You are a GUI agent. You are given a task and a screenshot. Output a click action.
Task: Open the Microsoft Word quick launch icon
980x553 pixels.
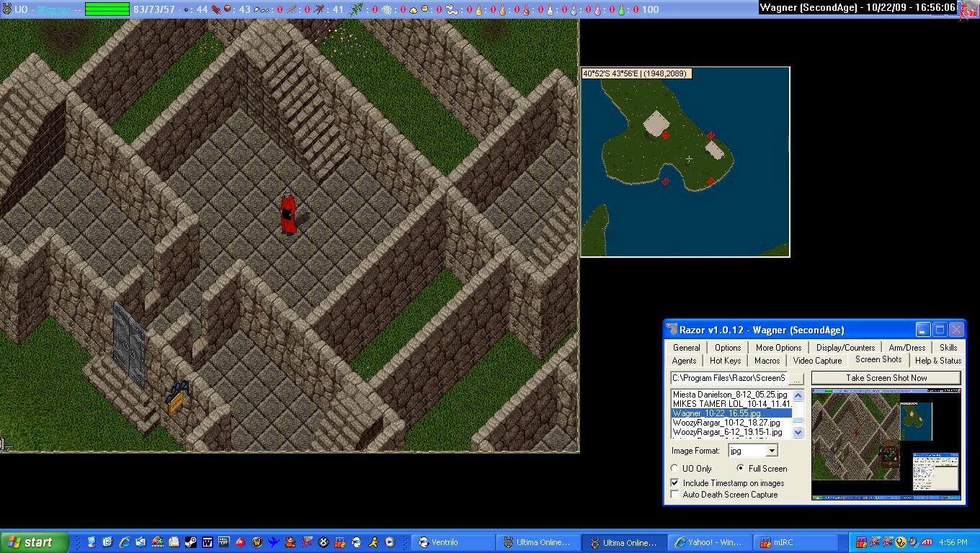pyautogui.click(x=208, y=542)
